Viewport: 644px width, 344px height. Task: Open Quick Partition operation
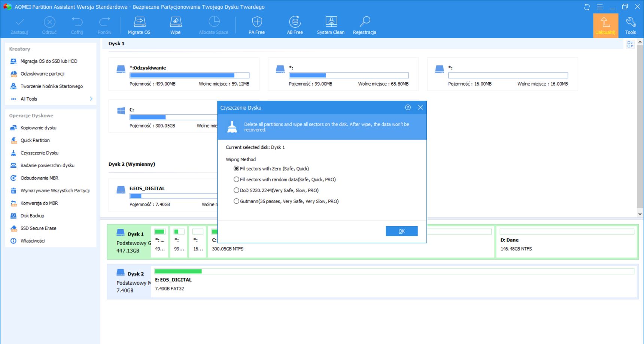[35, 140]
